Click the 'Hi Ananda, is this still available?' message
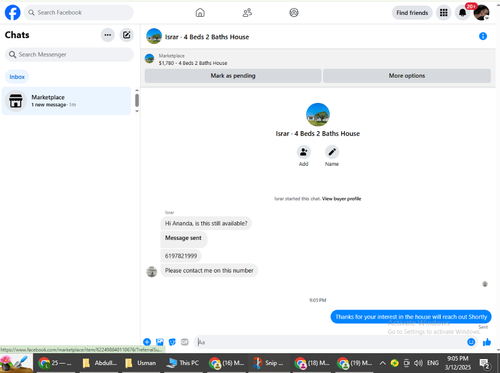The image size is (500, 373). coord(206,223)
